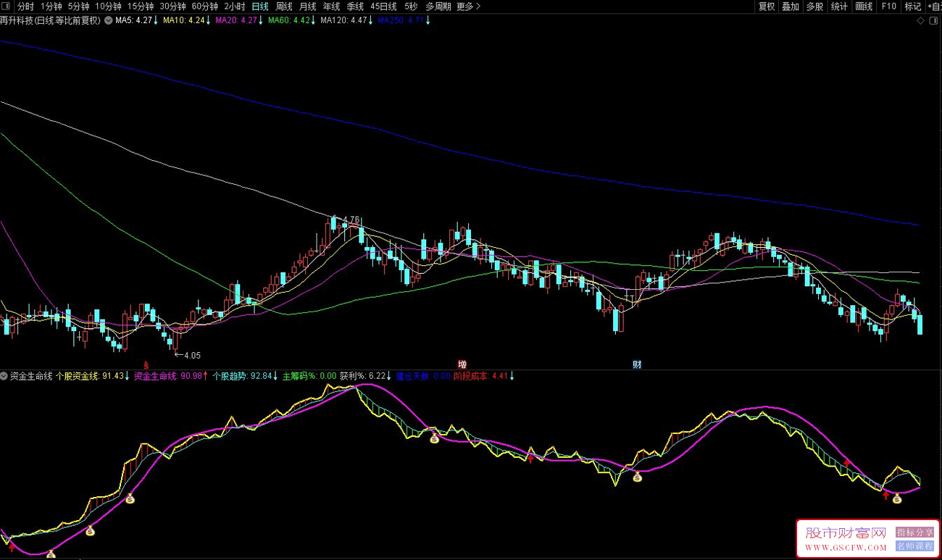
Task: Click the 多股 multi-stock button
Action: [814, 7]
